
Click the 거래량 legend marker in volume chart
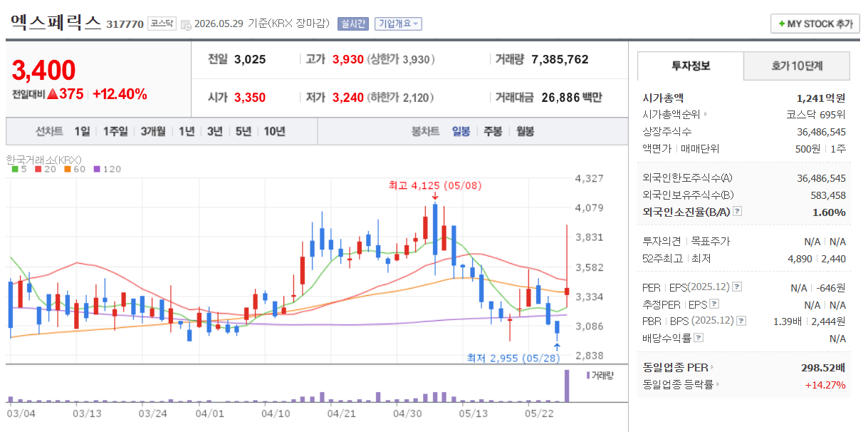[x=587, y=375]
